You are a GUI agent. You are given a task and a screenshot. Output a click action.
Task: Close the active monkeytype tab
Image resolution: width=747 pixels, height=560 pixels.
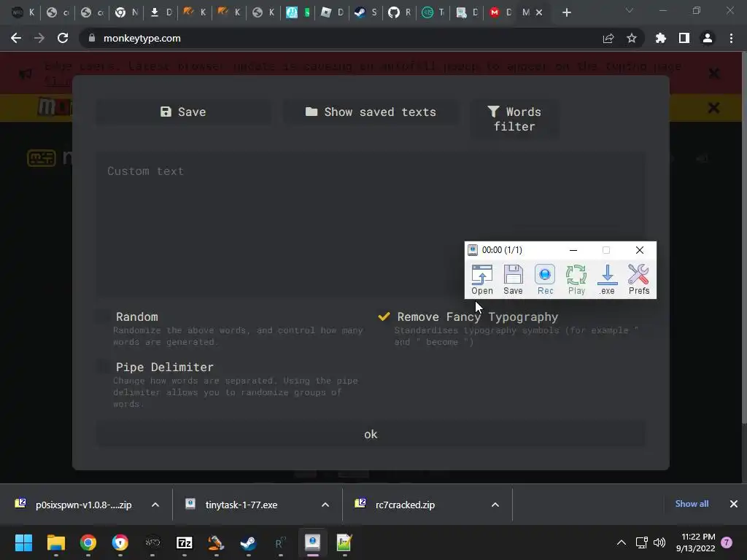tap(539, 13)
